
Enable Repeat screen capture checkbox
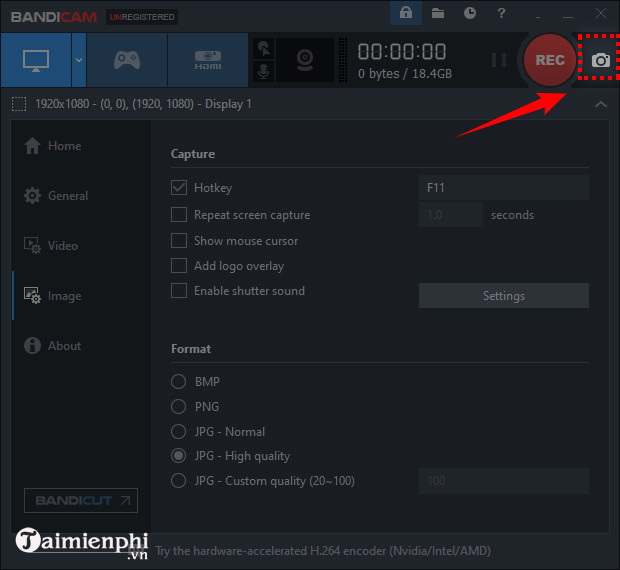(179, 215)
